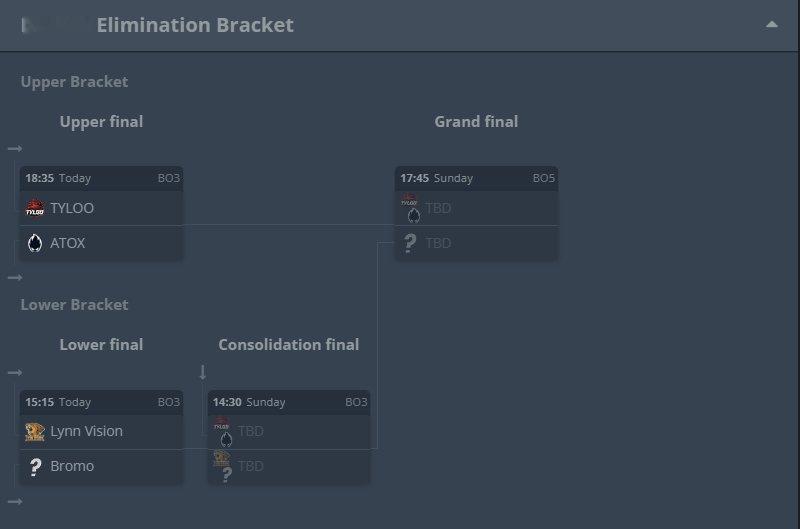
Task: Click the stacked TYLOO/ATOX logos in Grand final
Action: [411, 208]
